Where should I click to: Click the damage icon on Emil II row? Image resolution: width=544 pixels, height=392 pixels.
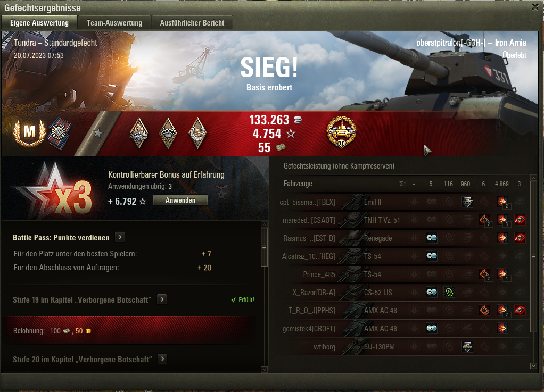pyautogui.click(x=502, y=202)
